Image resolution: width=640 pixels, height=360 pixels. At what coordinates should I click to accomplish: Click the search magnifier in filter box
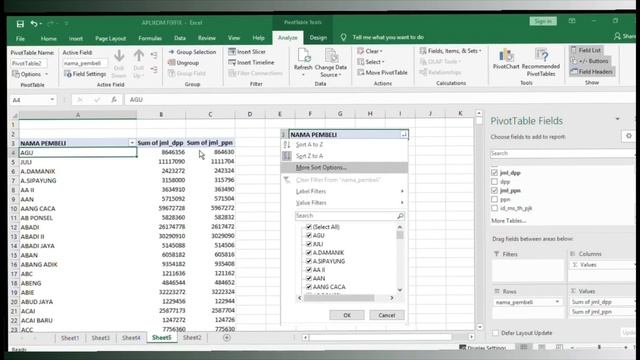click(x=400, y=216)
